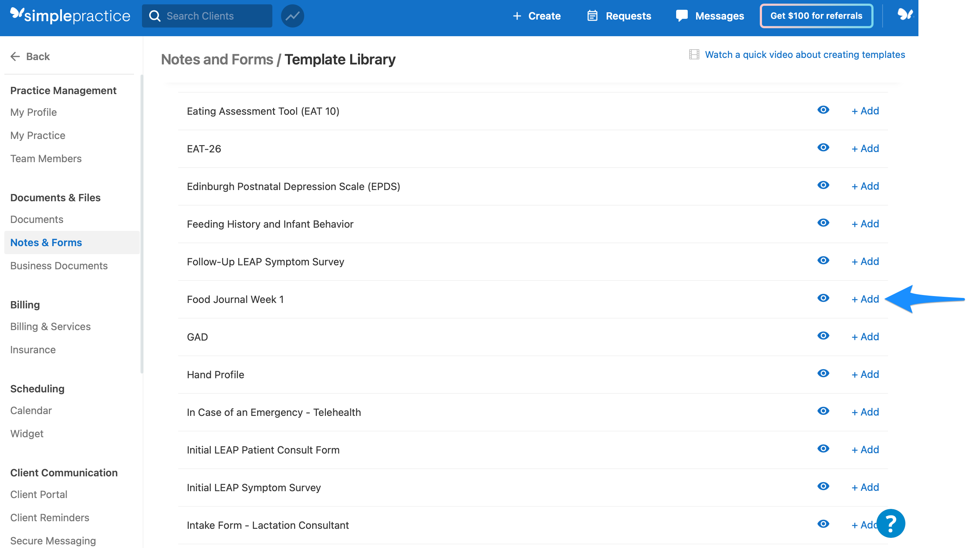
Task: Preview Initial LEAP Patient Consult Form with the eye icon
Action: point(823,449)
